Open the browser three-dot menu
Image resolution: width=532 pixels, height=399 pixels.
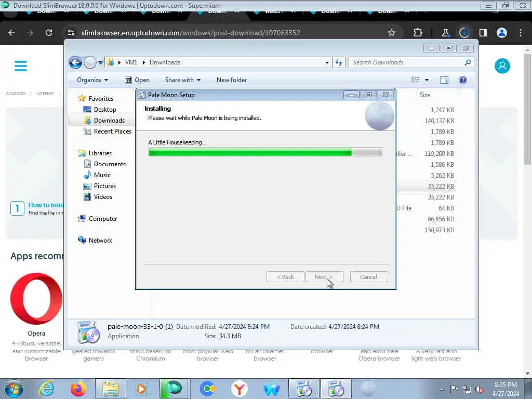pos(521,33)
